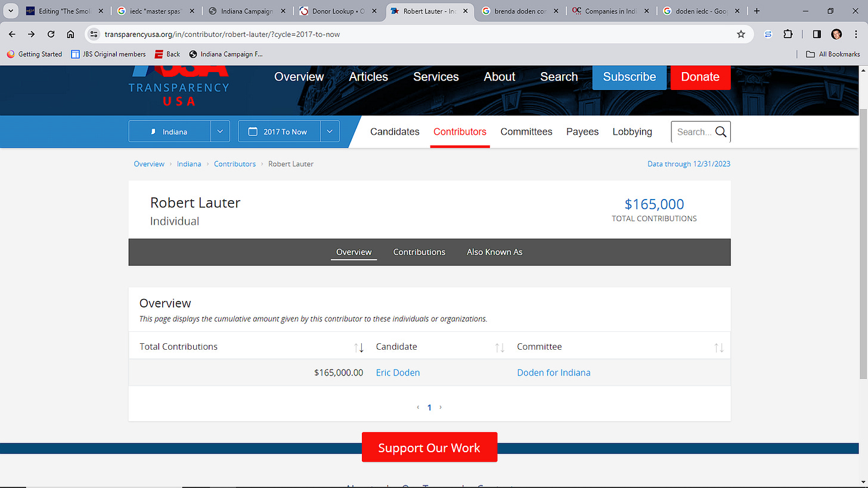
Task: Open JBS Original members bookmark
Action: coord(108,54)
